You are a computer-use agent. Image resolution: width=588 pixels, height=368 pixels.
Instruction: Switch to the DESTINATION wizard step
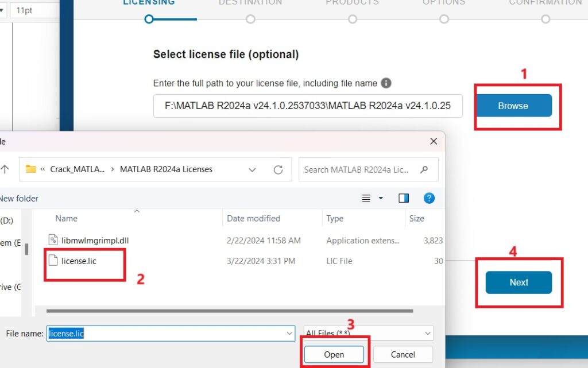click(250, 19)
